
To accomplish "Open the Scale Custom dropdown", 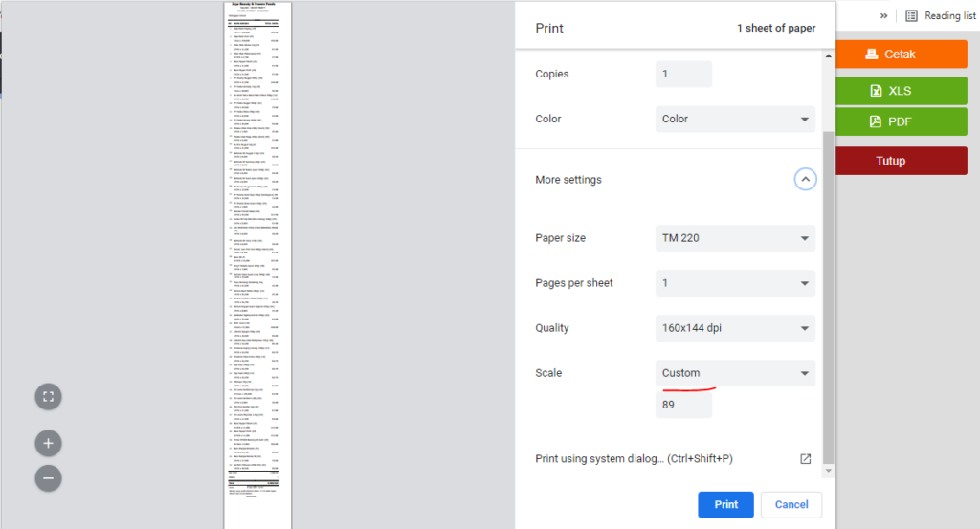I will tap(735, 373).
